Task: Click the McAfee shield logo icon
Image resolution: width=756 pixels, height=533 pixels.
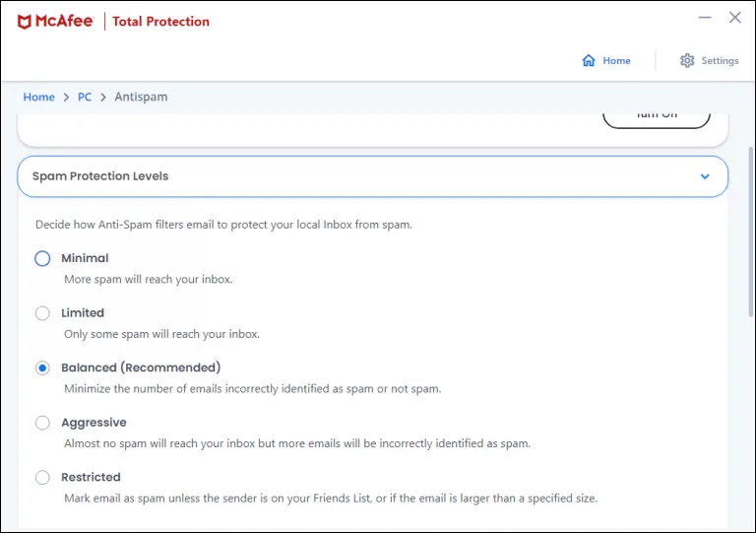Action: [x=25, y=22]
